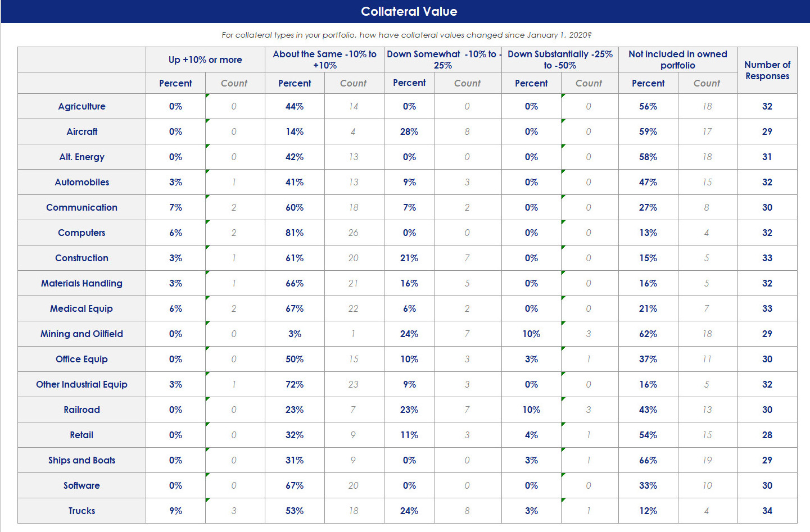Viewport: 810px width, 532px height.
Task: Select Trucks 'Up +10%' 9% cell
Action: click(175, 511)
